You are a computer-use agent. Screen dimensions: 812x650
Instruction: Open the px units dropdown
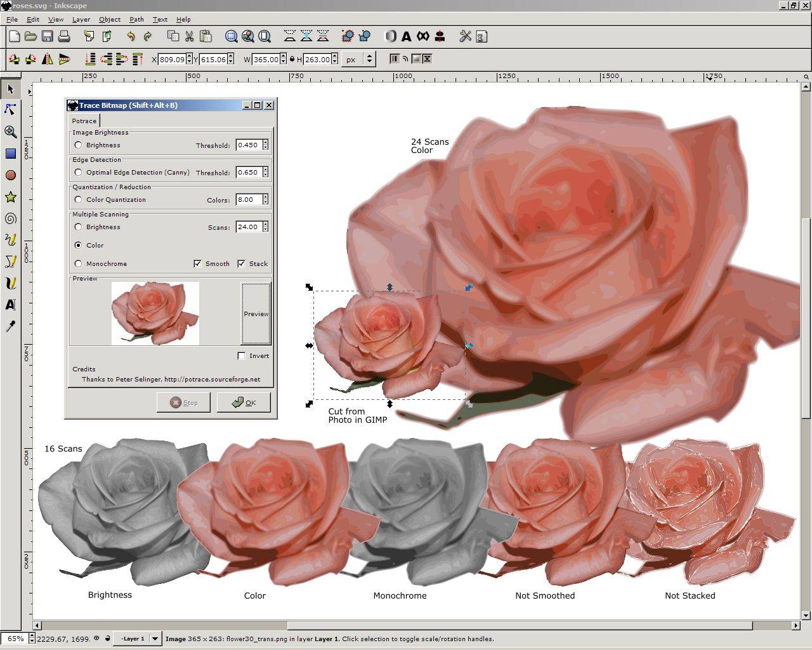tap(358, 59)
